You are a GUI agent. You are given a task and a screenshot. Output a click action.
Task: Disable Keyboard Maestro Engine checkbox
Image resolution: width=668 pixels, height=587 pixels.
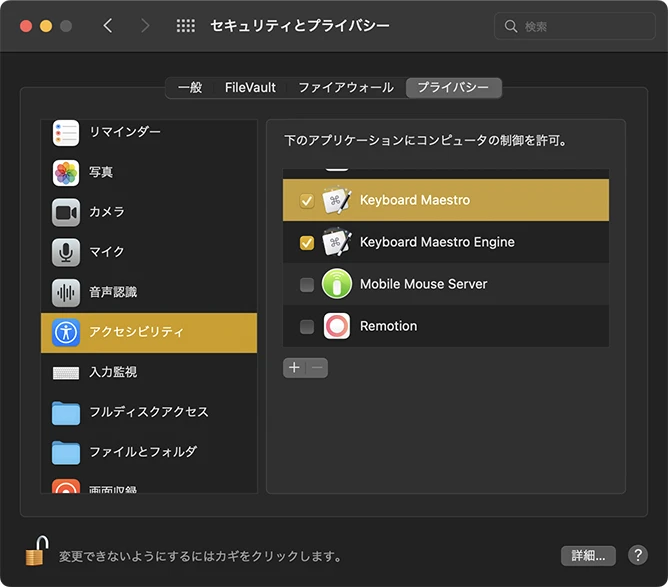[307, 243]
